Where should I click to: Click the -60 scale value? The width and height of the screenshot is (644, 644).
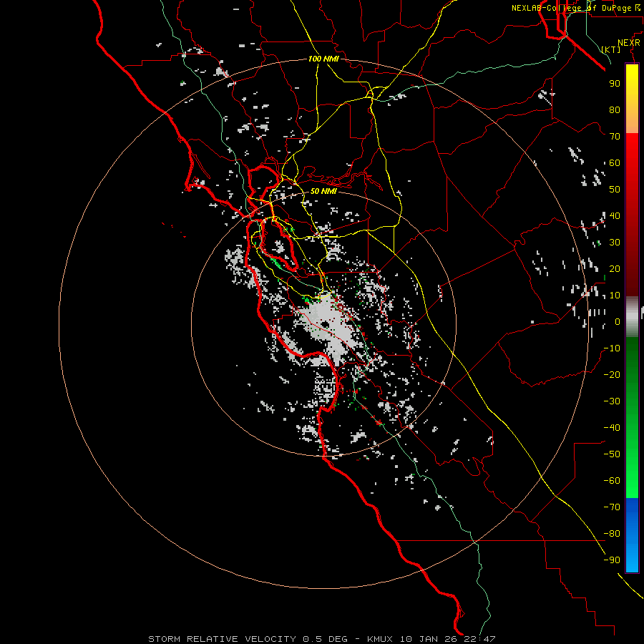[x=612, y=481]
